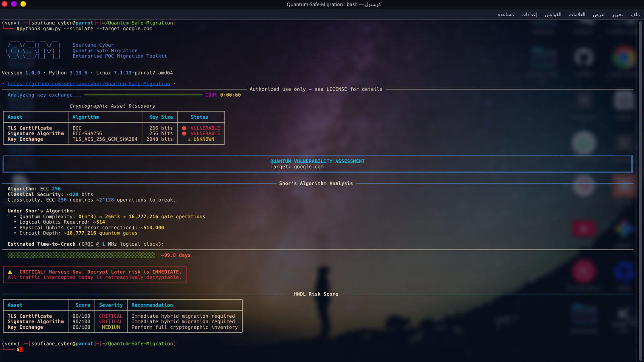Screen dimensions: 644x362
Task: Open the ملف (File) menu
Action: click(635, 14)
